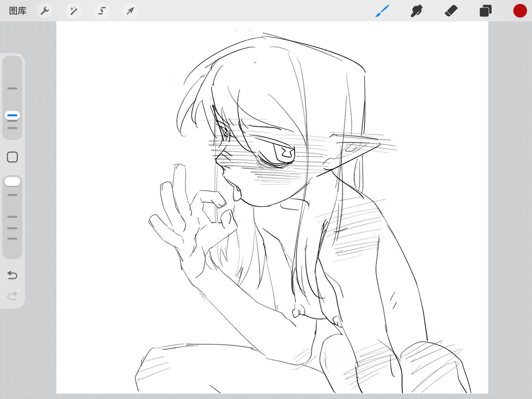Viewport: 532px width, 399px height.
Task: Open the Adjustments magic wand menu
Action: (73, 11)
